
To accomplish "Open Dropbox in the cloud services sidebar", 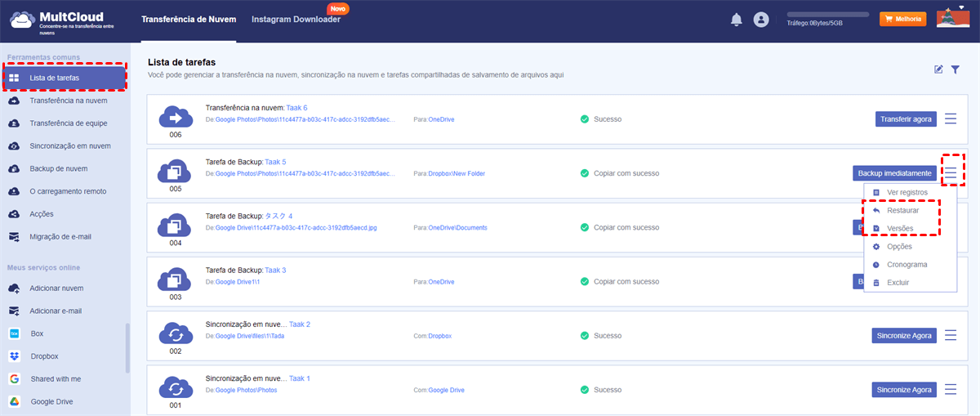I will pyautogui.click(x=45, y=356).
